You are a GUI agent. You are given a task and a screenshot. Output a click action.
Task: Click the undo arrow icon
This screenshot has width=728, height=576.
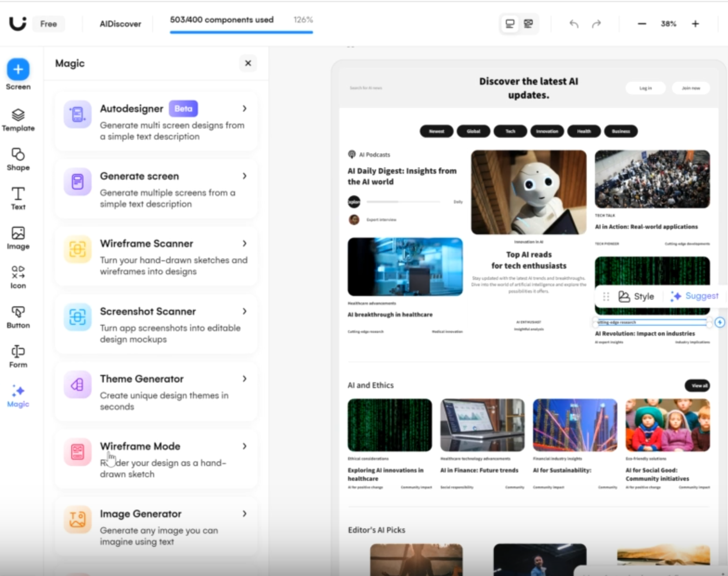click(574, 24)
